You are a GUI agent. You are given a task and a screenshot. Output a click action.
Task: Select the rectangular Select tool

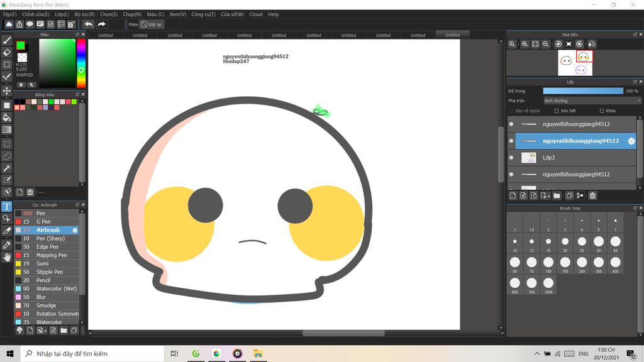pyautogui.click(x=7, y=144)
